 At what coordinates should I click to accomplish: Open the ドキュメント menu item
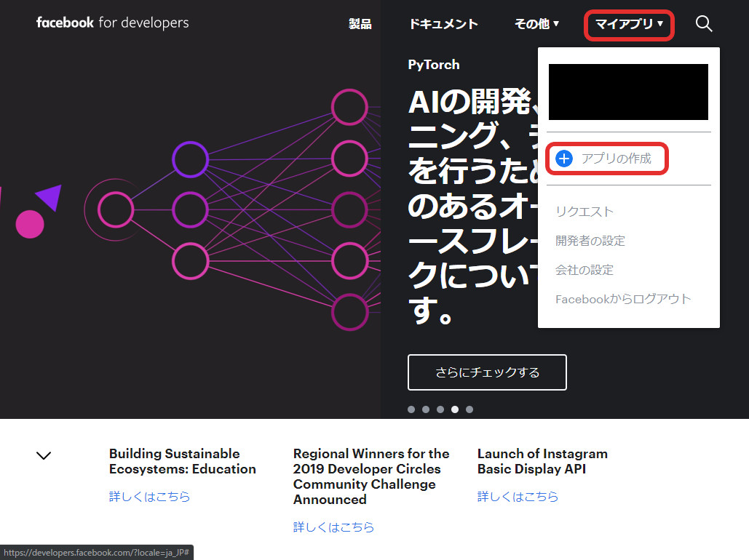click(443, 24)
